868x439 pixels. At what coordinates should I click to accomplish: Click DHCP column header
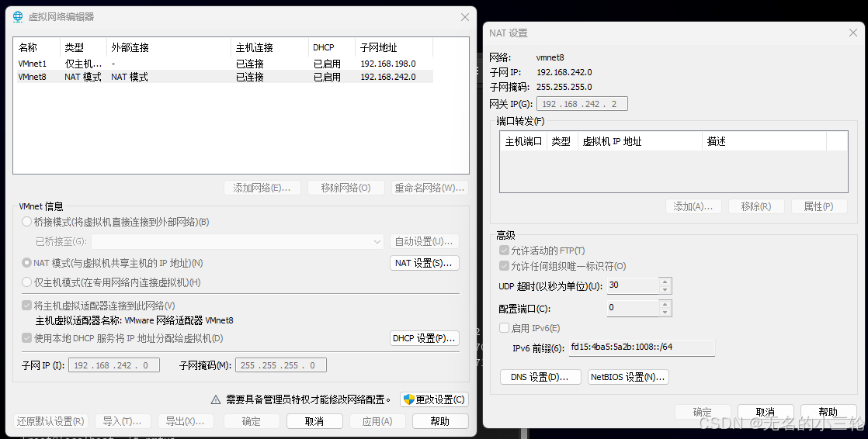point(332,47)
